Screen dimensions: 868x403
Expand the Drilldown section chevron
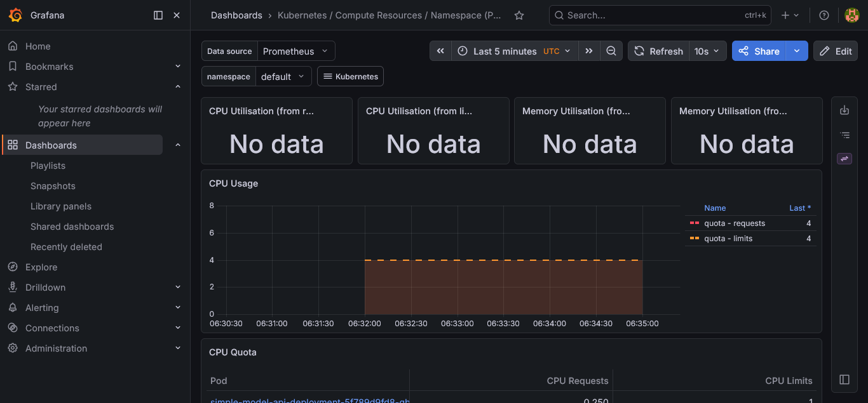178,287
